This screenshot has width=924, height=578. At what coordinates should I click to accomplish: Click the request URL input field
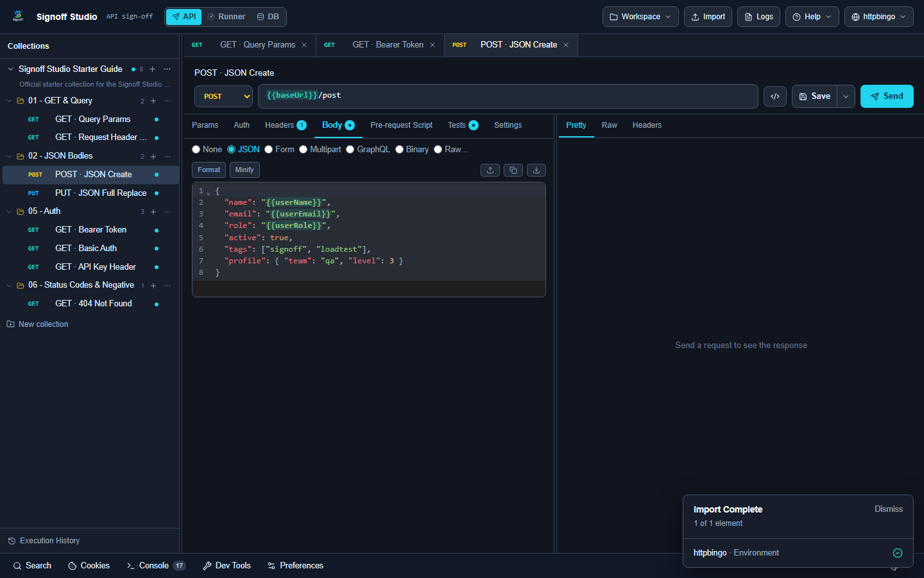point(508,96)
